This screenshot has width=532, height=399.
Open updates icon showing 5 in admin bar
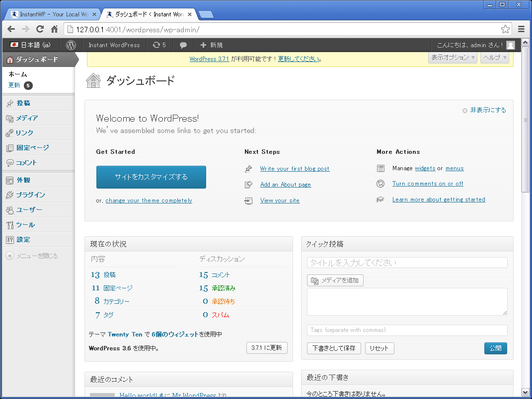point(159,45)
